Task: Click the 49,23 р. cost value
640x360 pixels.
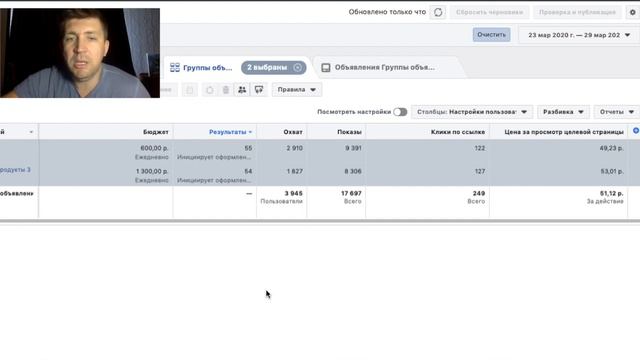Action: pyautogui.click(x=611, y=148)
